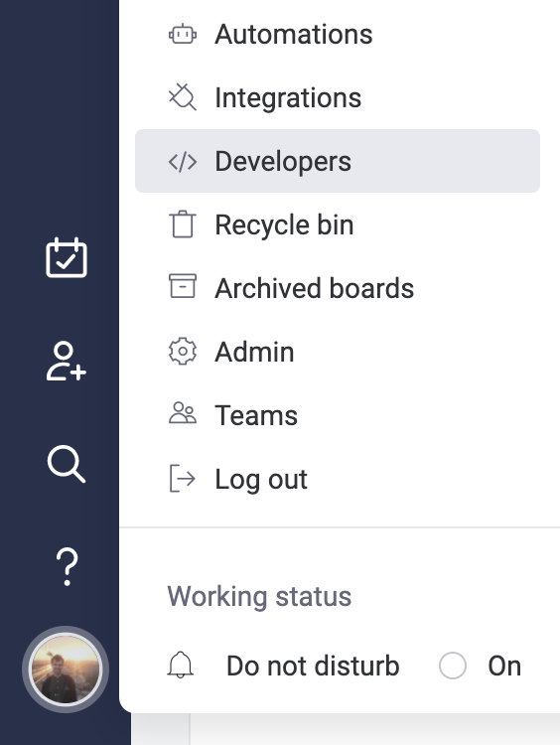Select the Automations menu entry

click(x=338, y=35)
